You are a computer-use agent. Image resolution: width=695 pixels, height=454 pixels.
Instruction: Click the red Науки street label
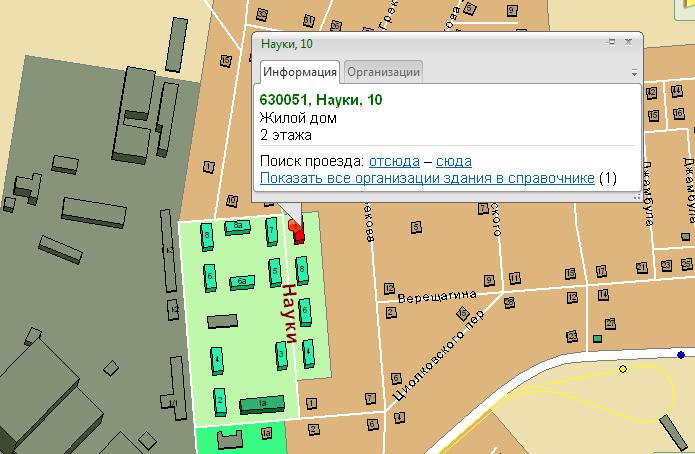tap(290, 314)
